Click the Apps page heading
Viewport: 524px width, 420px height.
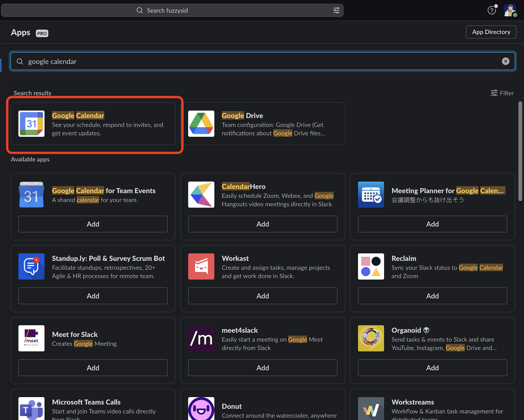tap(20, 32)
